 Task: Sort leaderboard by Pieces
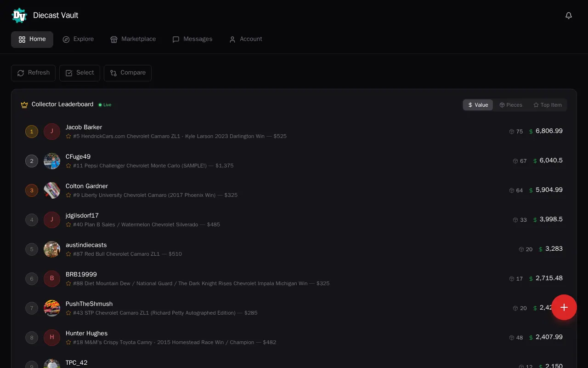coord(511,105)
